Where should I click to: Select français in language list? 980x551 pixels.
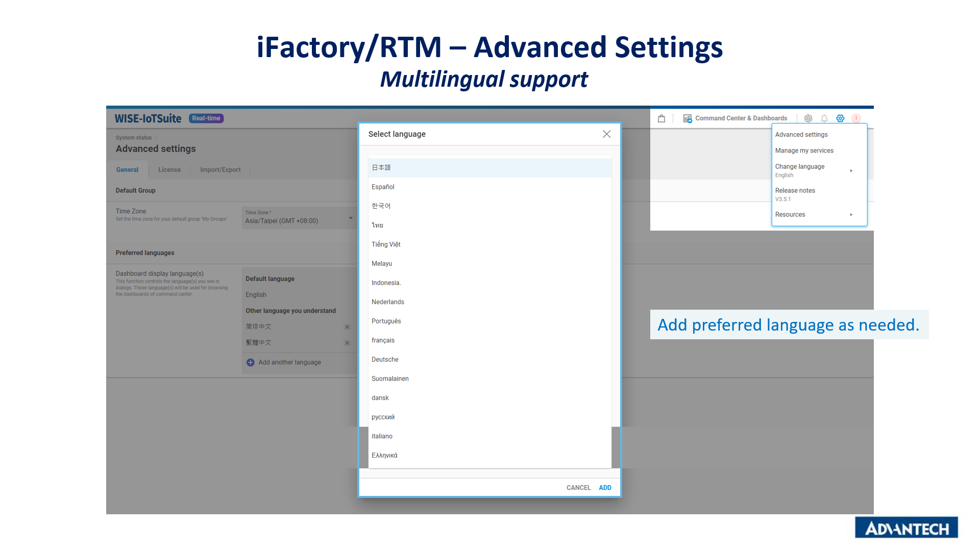[489, 340]
